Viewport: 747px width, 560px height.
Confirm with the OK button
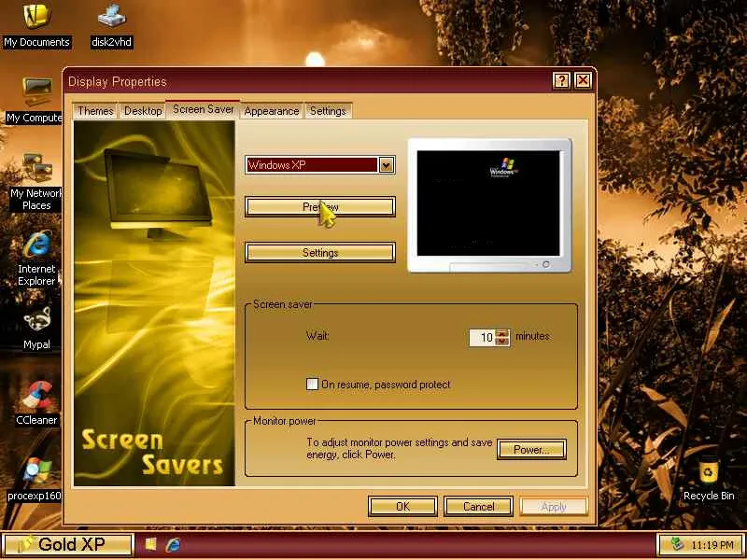(x=402, y=507)
